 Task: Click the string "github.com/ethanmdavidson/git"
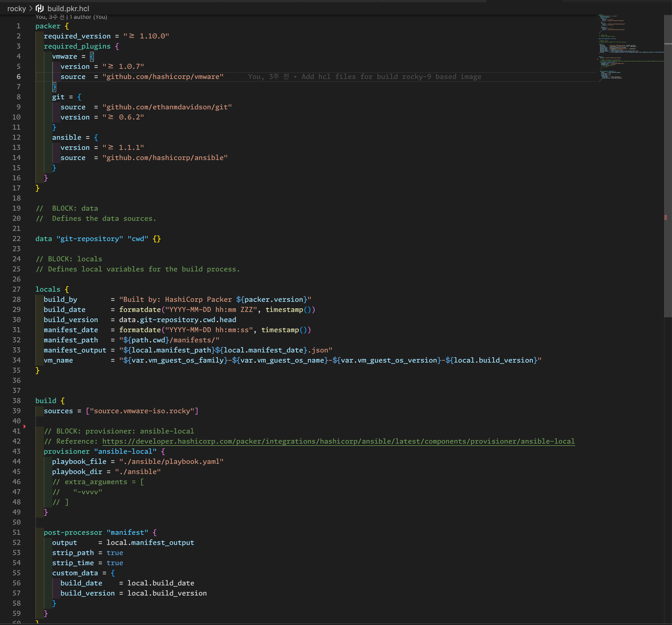pyautogui.click(x=167, y=107)
